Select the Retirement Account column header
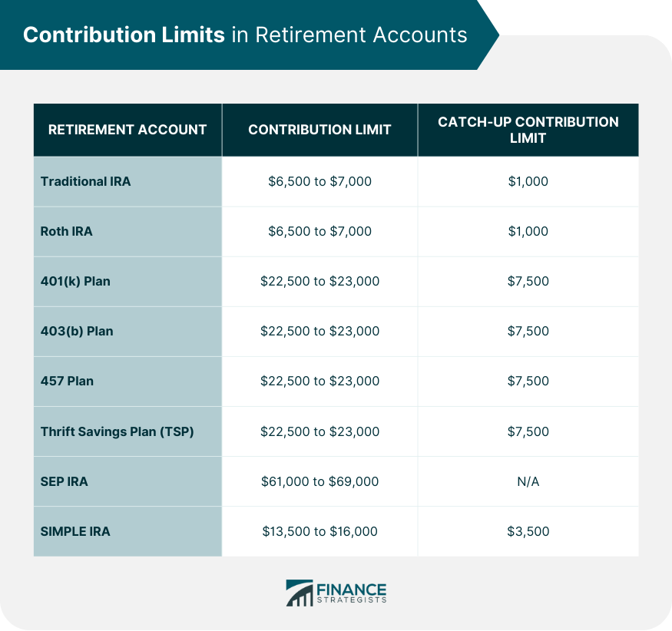This screenshot has height=631, width=672. coord(127,130)
